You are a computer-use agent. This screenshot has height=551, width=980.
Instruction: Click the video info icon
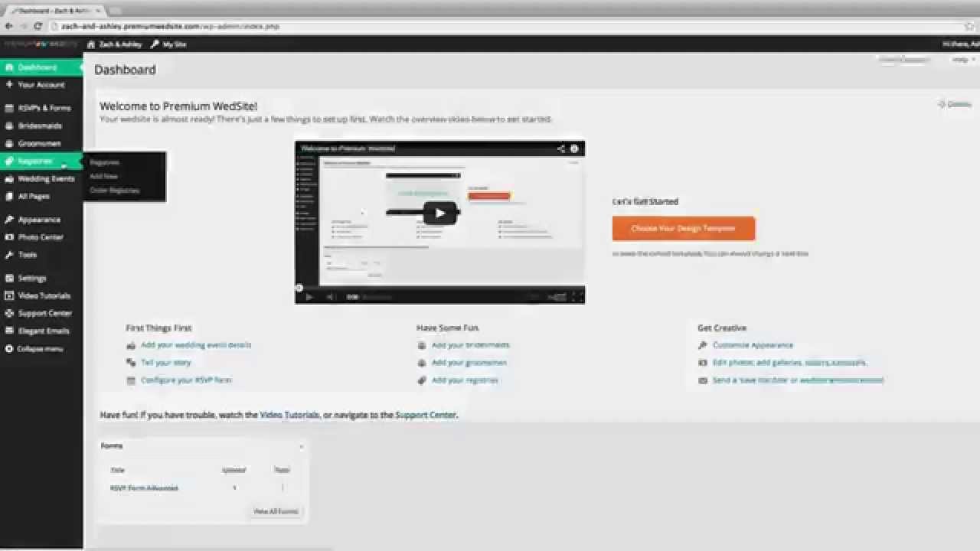(x=574, y=148)
